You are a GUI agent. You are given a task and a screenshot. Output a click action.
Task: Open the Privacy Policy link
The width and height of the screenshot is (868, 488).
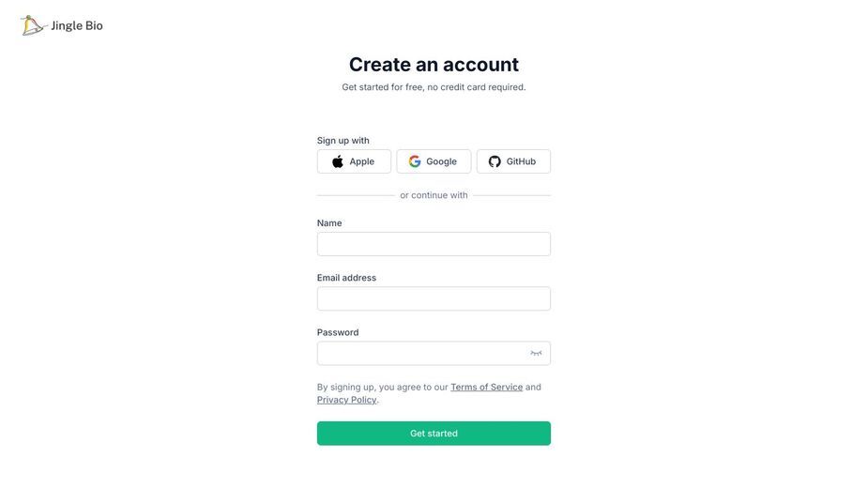click(346, 400)
